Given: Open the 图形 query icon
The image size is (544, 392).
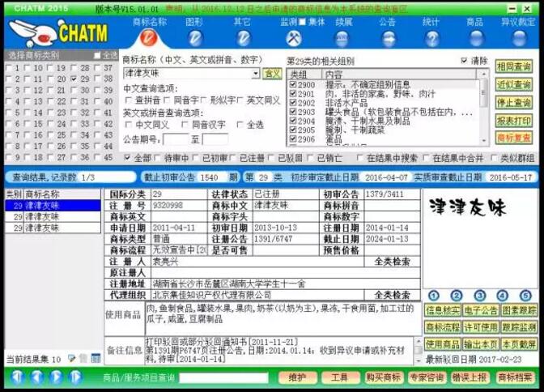Looking at the screenshot, I should click(x=195, y=37).
